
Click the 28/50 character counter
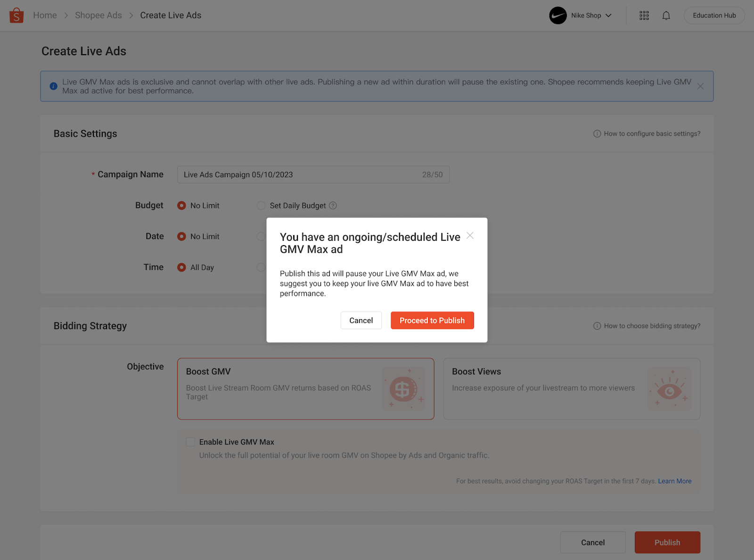[x=433, y=175]
